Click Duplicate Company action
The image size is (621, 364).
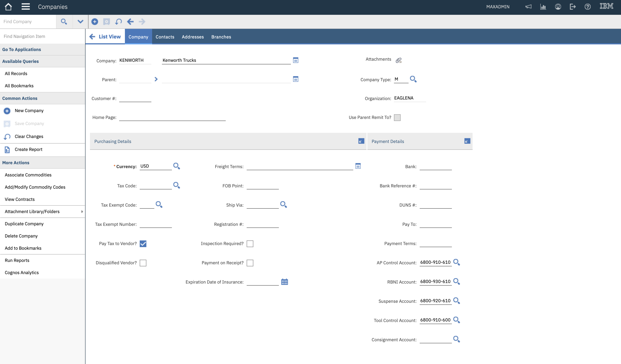24,224
